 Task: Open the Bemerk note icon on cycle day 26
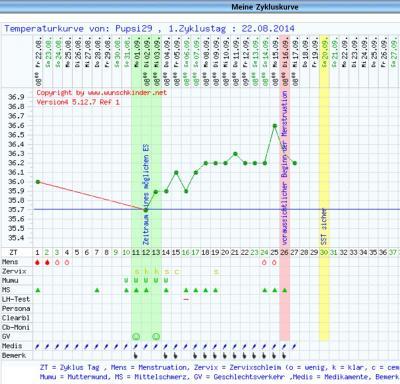[284, 356]
